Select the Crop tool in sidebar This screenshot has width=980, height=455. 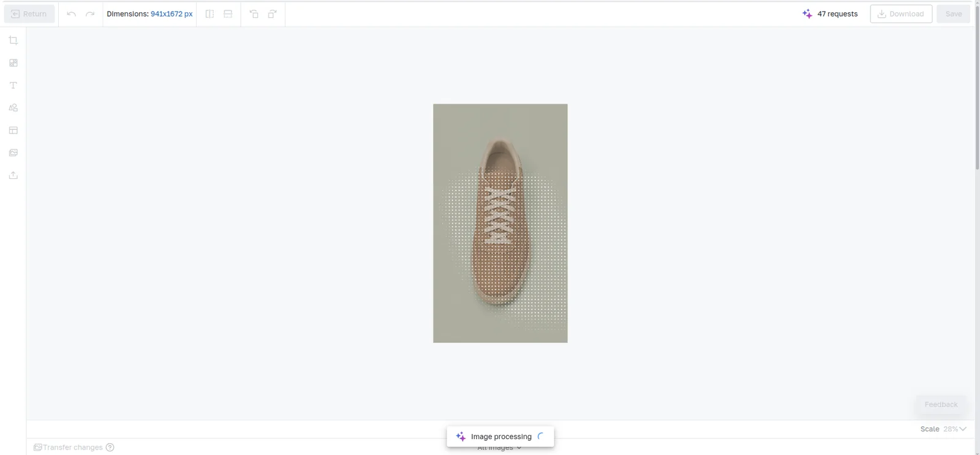pyautogui.click(x=13, y=40)
